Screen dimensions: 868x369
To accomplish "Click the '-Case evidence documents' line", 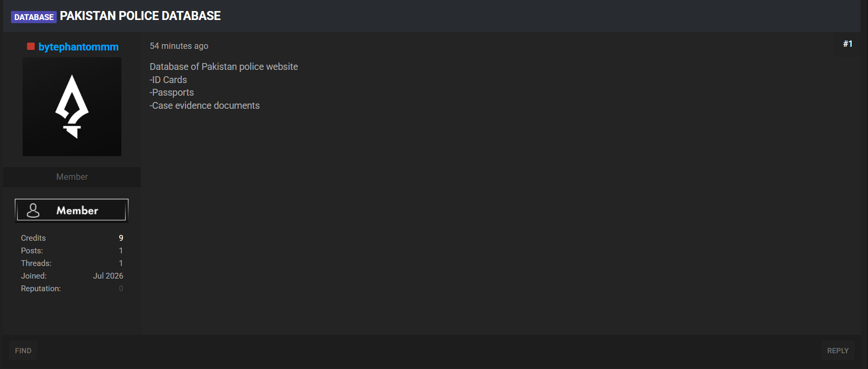I will [205, 106].
